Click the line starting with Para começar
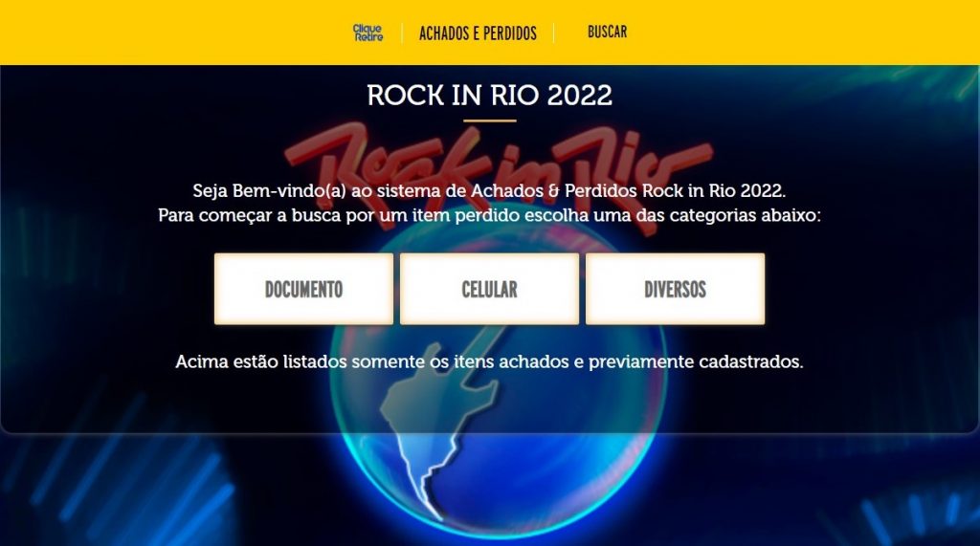 489,215
